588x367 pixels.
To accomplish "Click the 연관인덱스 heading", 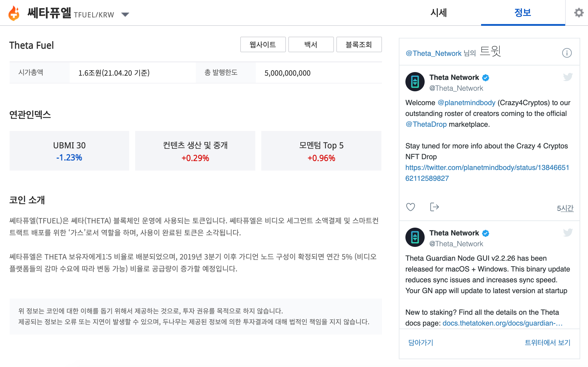I will (30, 114).
